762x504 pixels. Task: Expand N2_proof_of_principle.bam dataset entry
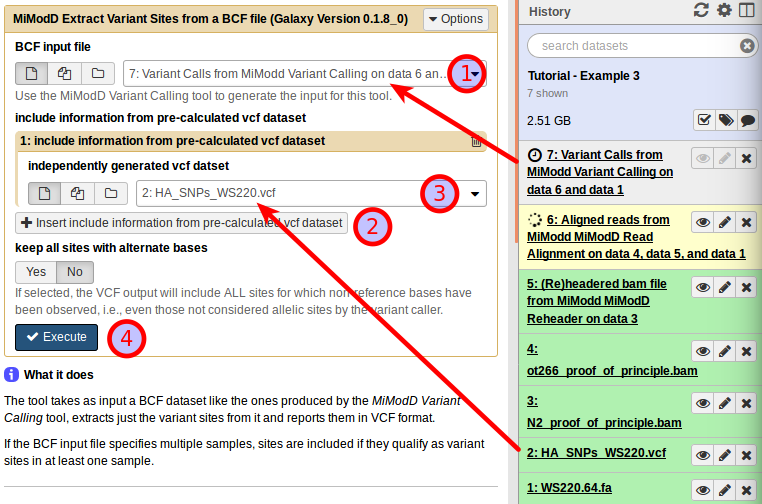[604, 412]
